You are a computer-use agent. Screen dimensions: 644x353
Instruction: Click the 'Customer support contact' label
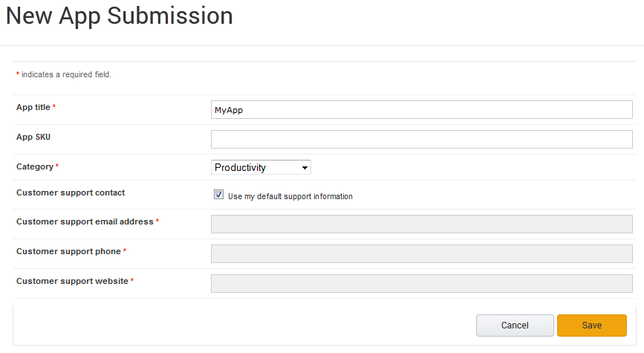71,192
